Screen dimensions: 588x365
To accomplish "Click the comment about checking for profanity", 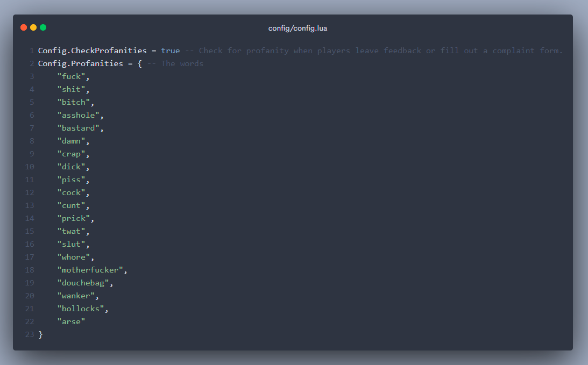I will [x=374, y=51].
